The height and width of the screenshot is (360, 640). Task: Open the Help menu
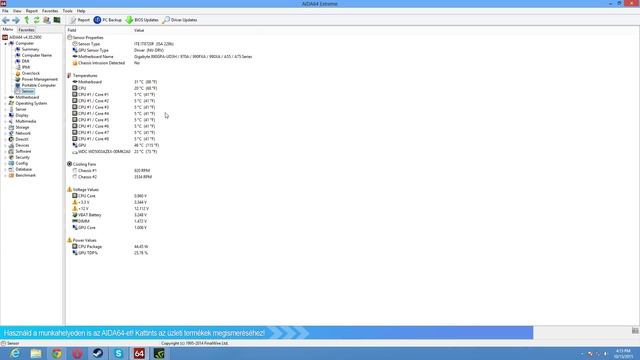[81, 11]
